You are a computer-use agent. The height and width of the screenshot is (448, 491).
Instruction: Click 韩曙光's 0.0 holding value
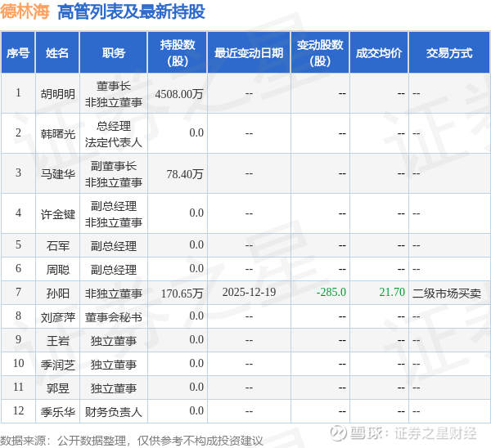tap(196, 132)
